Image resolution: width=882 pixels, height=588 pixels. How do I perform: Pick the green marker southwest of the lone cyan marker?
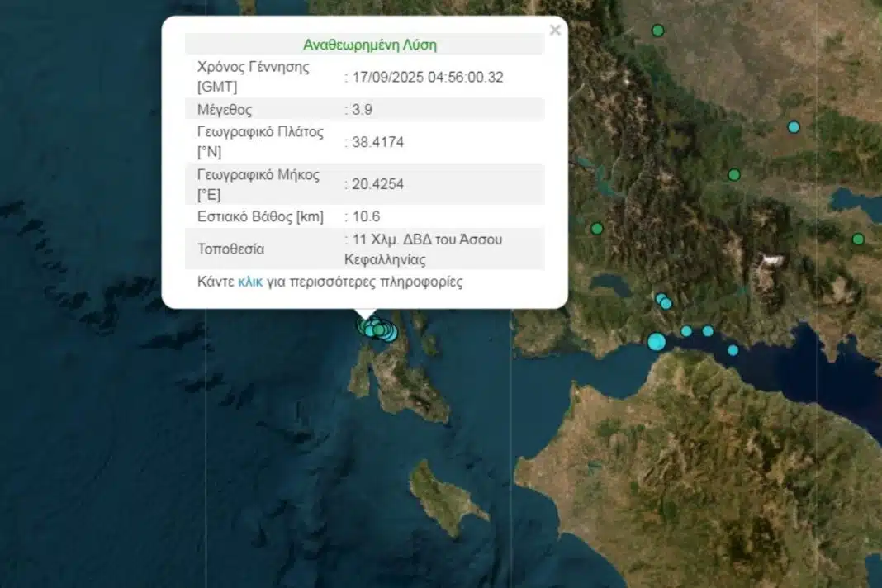pyautogui.click(x=734, y=175)
